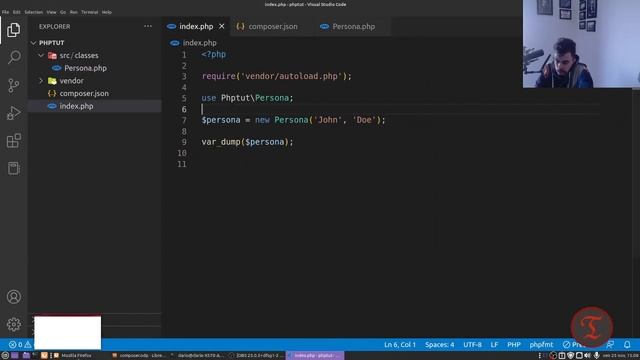
Task: Click the 'use Phptut\Persona;' line
Action: [x=247, y=98]
